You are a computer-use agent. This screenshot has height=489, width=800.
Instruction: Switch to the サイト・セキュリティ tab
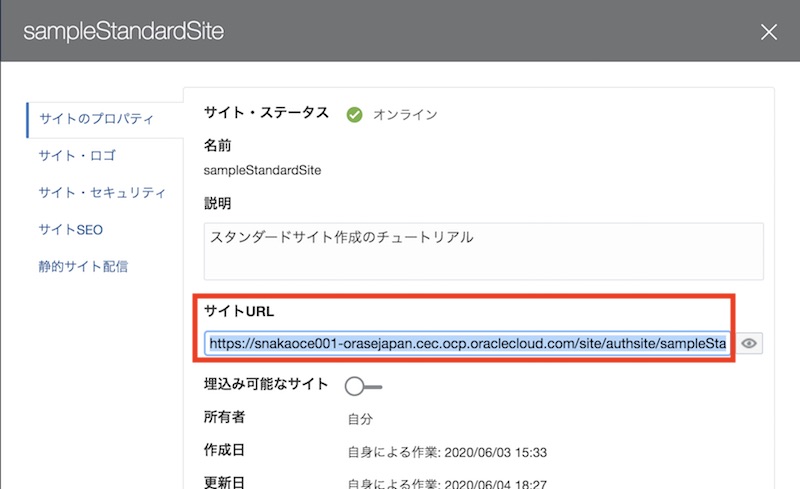point(102,193)
